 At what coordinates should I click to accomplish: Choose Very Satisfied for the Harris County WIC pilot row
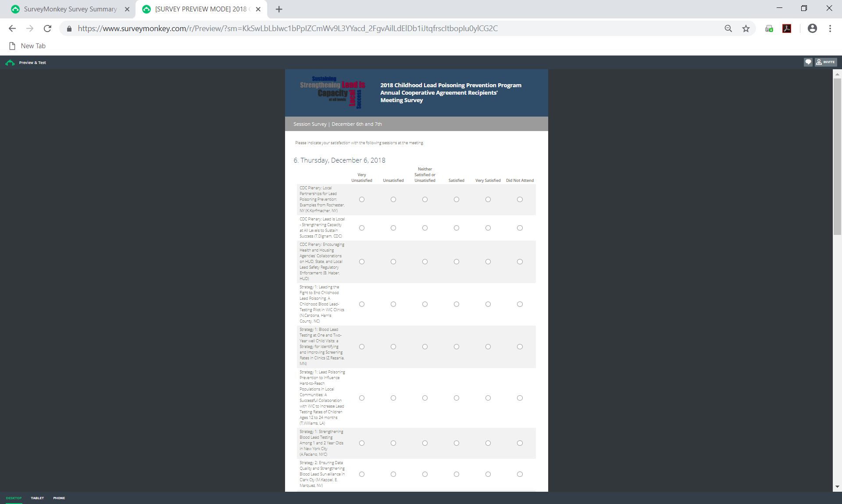click(488, 304)
